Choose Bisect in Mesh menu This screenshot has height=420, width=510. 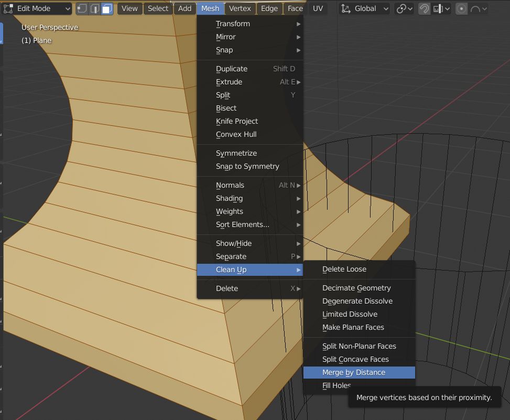250,108
